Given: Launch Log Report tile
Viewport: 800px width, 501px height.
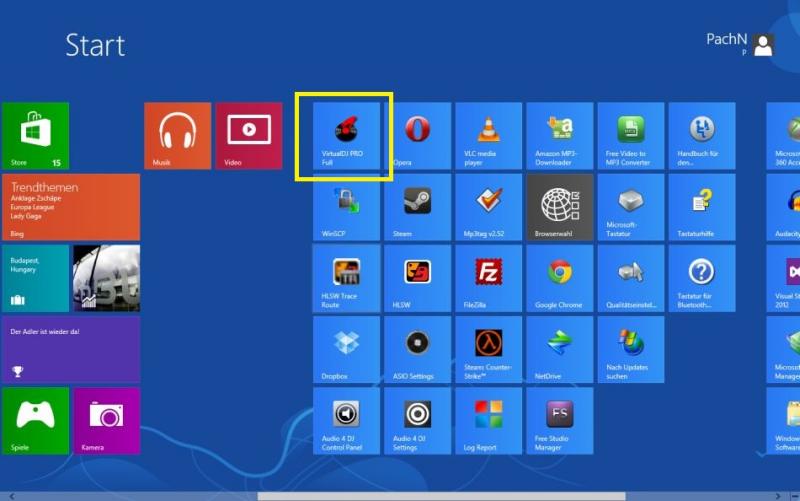Looking at the screenshot, I should [489, 421].
